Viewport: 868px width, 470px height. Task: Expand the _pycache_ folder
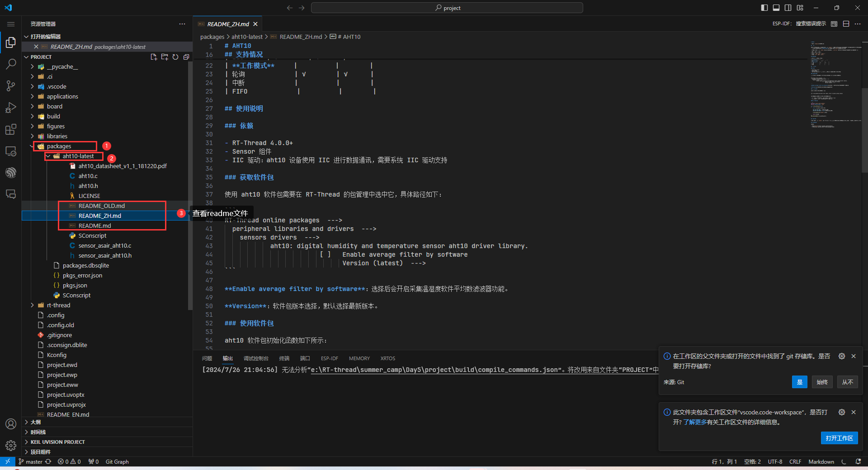pos(32,66)
